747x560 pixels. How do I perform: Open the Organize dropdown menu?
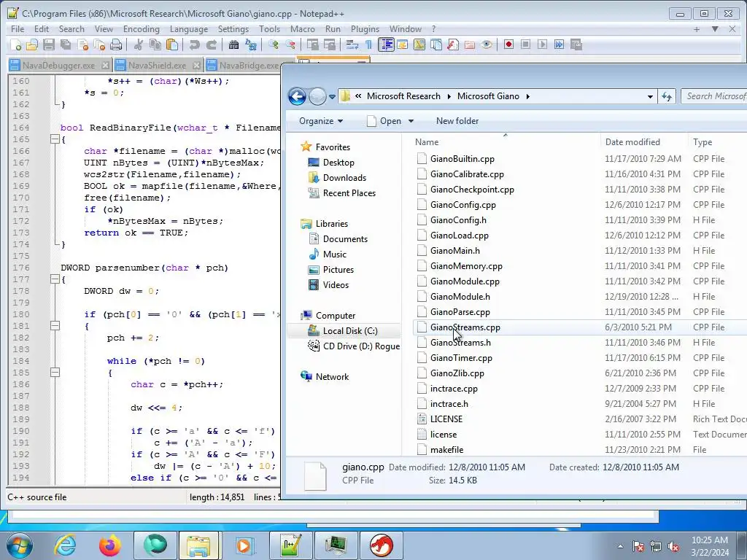click(x=321, y=121)
